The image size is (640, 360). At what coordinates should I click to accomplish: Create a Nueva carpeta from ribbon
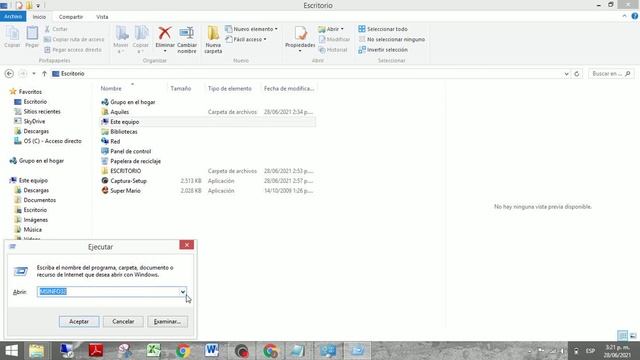[x=213, y=40]
